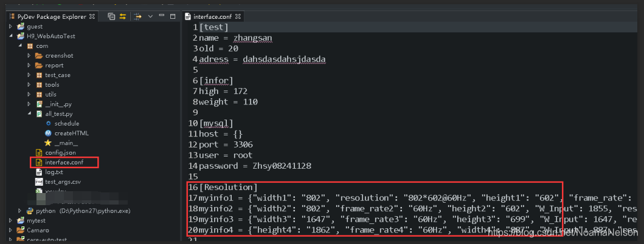Click the [infor] section header
The width and height of the screenshot is (644, 244).
[216, 81]
